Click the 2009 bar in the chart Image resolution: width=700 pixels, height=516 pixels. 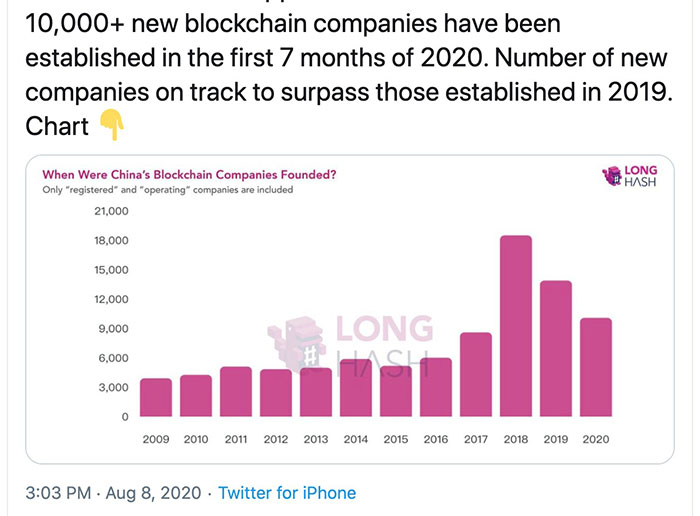pos(155,397)
